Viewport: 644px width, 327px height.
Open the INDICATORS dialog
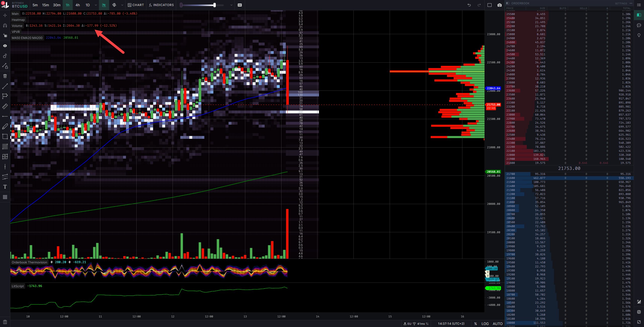[161, 5]
